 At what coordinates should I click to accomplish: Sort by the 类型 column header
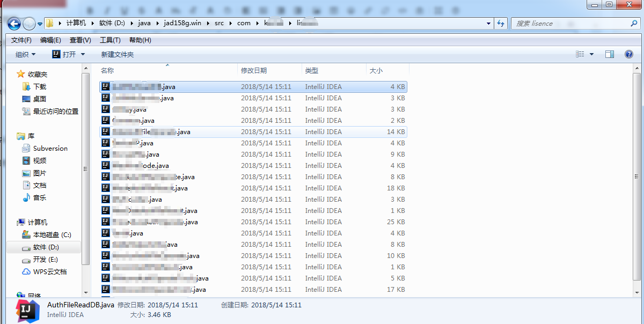334,70
